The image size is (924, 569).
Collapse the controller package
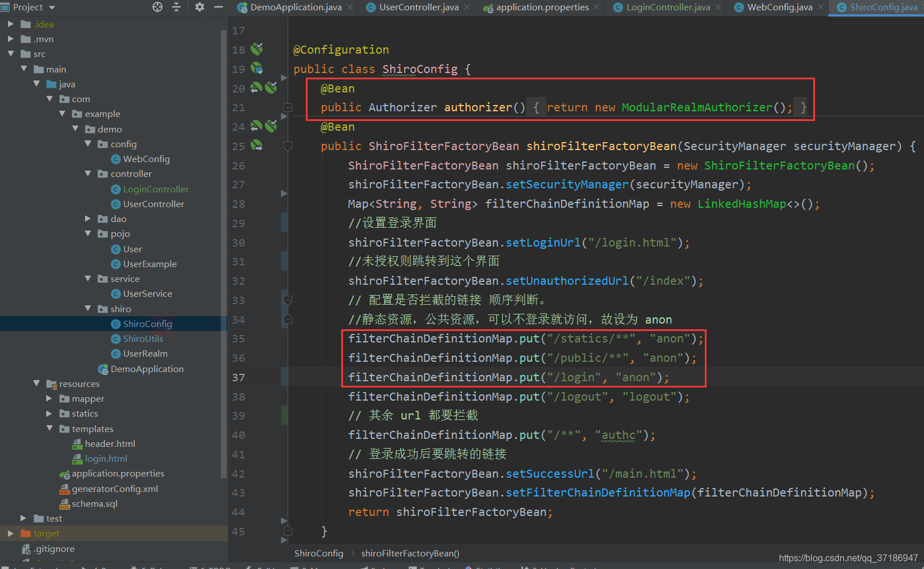click(x=88, y=173)
